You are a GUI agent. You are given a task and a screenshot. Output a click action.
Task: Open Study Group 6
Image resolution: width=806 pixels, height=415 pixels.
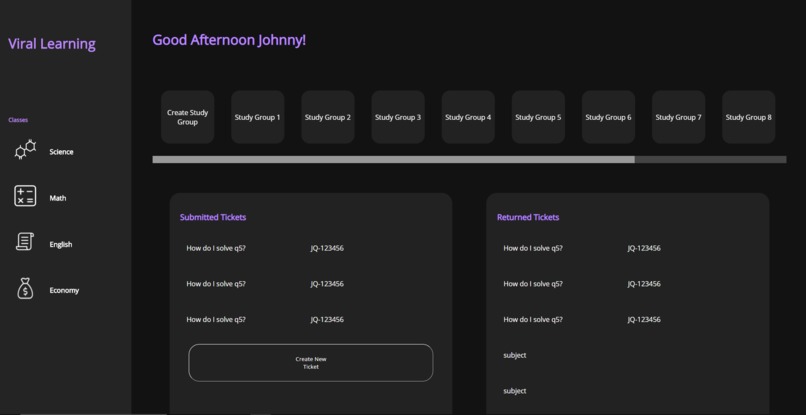click(609, 117)
